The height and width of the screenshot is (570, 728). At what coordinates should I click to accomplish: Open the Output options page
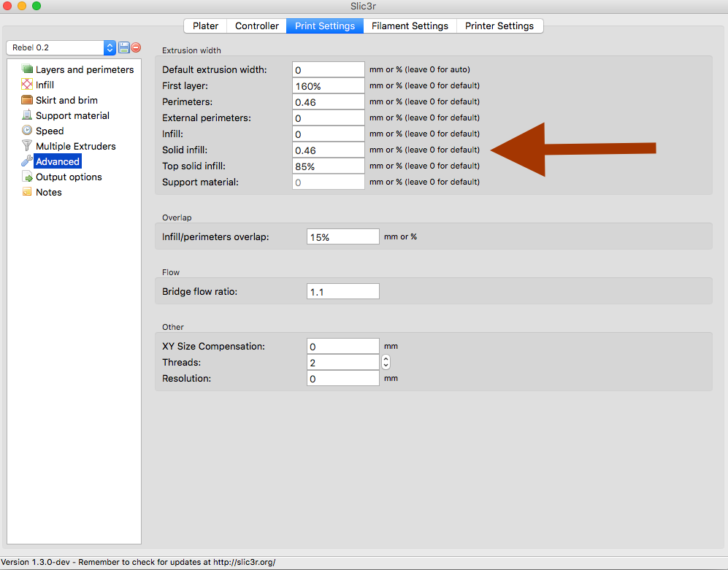68,177
